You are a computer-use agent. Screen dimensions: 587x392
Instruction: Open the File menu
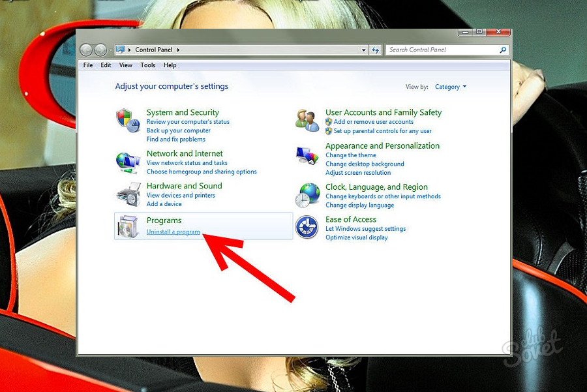coord(88,65)
